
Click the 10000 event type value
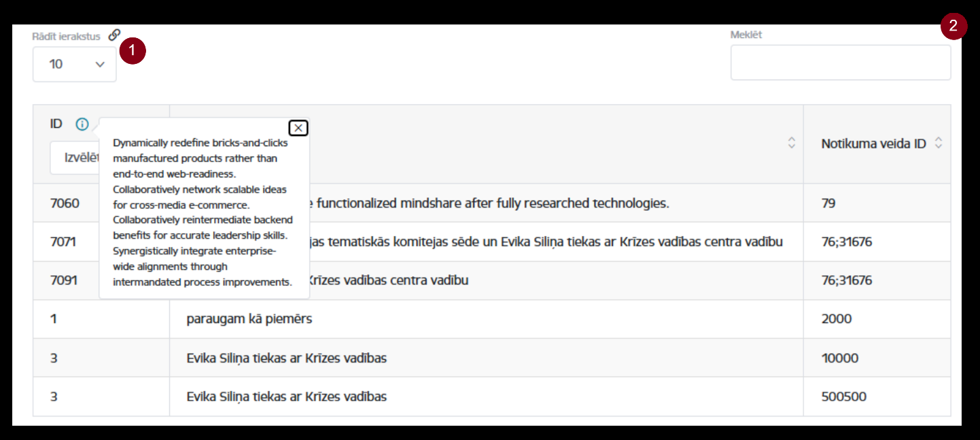pyautogui.click(x=839, y=358)
